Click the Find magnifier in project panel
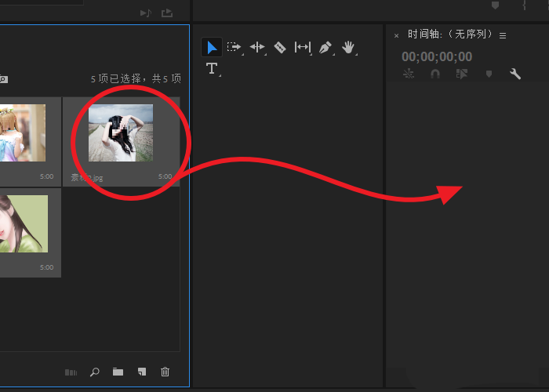Image resolution: width=549 pixels, height=392 pixels. point(95,372)
